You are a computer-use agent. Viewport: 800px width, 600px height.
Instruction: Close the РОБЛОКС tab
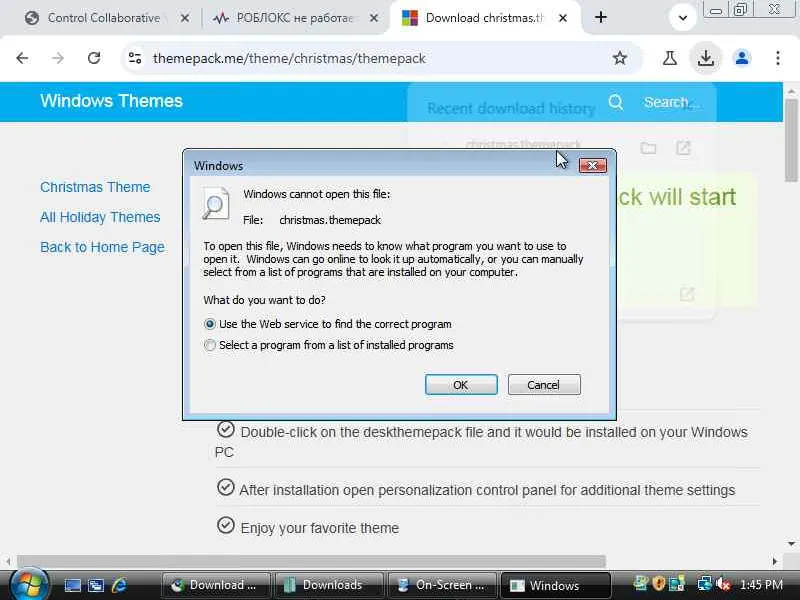pyautogui.click(x=374, y=18)
